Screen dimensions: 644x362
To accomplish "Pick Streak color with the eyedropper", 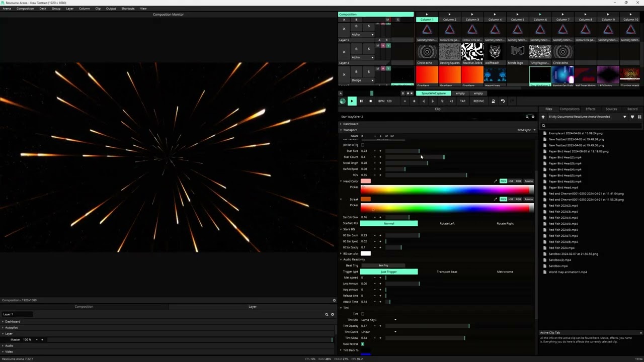I will click(496, 199).
